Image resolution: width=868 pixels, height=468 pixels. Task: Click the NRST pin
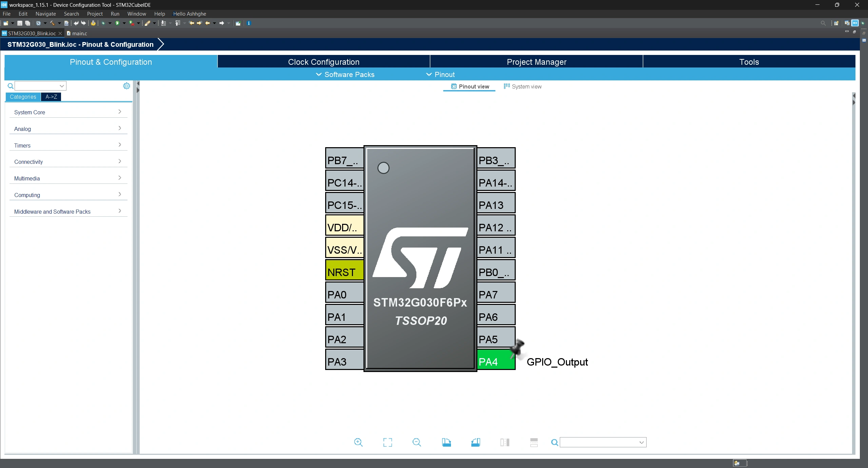(344, 270)
